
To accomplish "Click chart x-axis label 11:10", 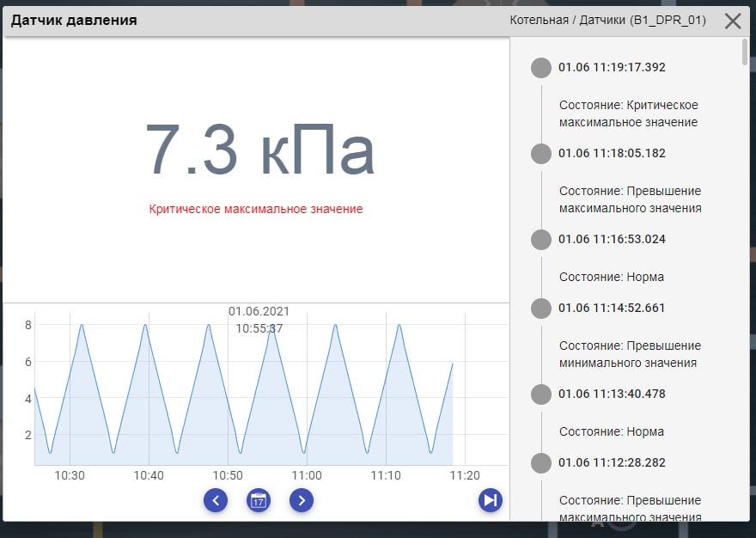I will [386, 475].
